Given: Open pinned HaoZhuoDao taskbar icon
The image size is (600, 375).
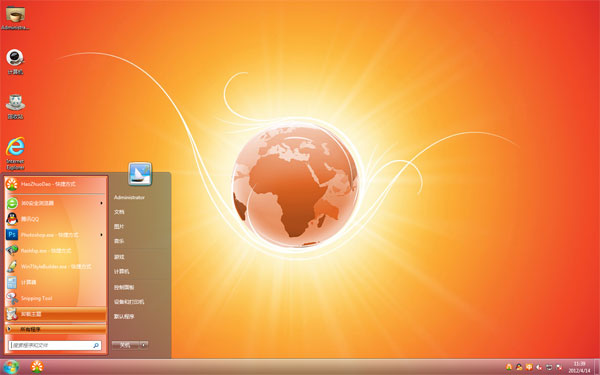Looking at the screenshot, I should 37,367.
